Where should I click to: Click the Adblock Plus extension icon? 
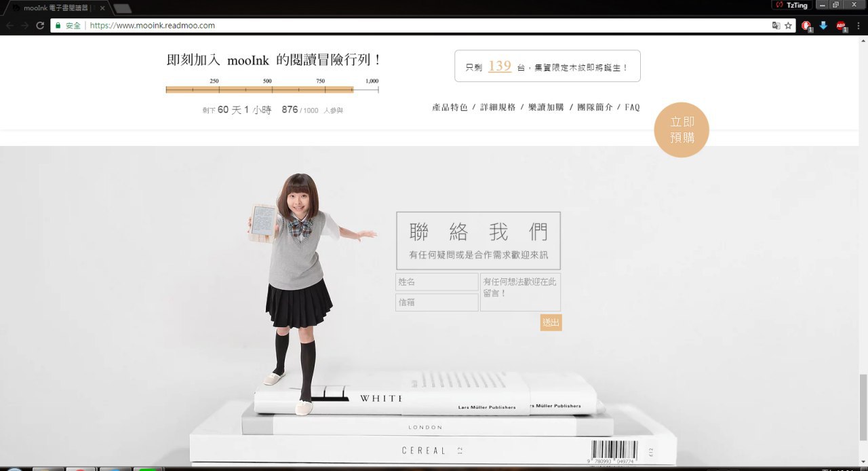841,26
